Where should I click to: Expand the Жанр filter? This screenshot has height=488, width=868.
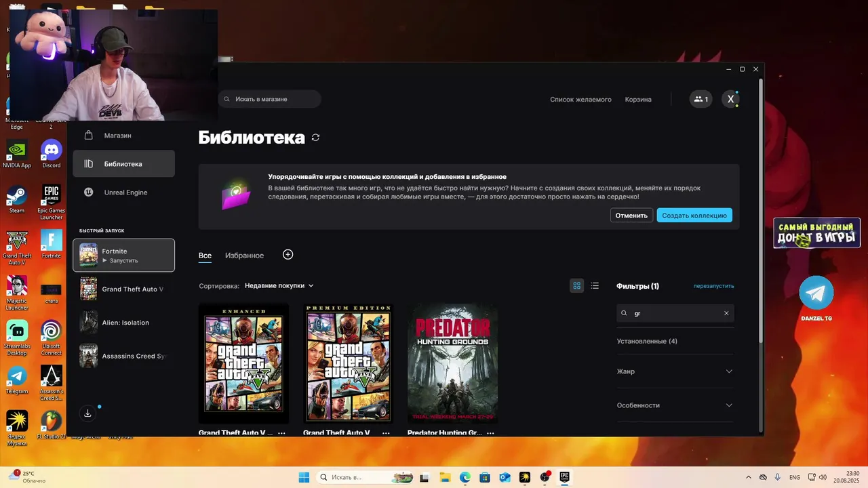(675, 371)
